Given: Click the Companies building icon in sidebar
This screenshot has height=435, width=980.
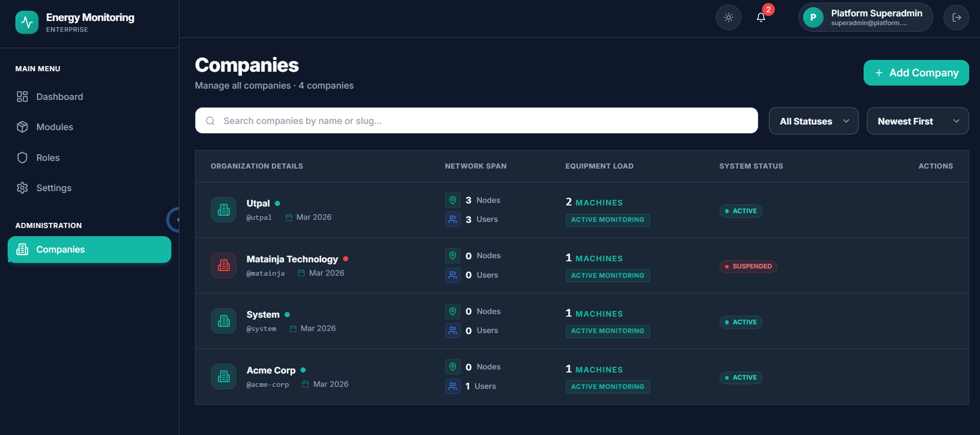Looking at the screenshot, I should 23,250.
